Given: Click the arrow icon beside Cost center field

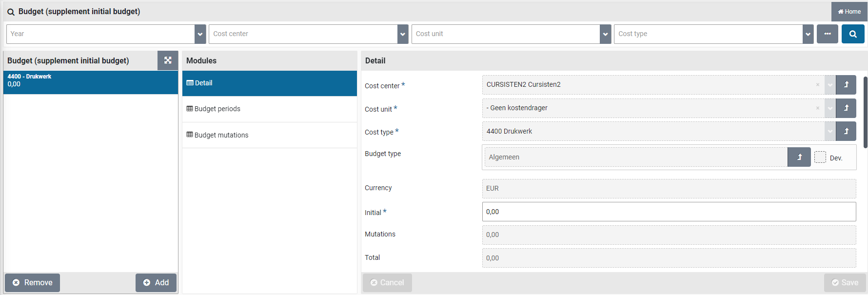Looking at the screenshot, I should pos(846,85).
